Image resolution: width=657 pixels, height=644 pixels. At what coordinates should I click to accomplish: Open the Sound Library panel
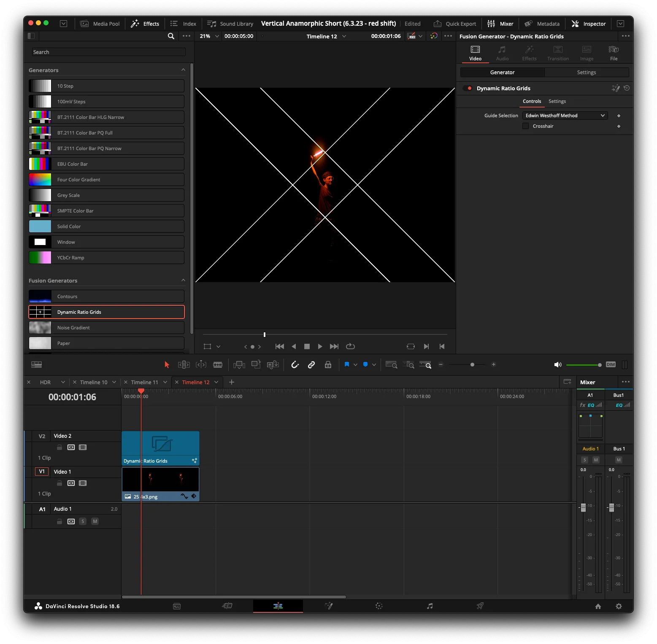[x=230, y=24]
